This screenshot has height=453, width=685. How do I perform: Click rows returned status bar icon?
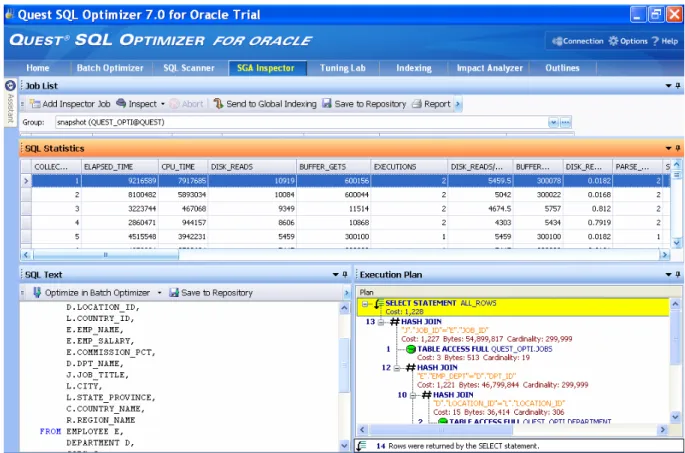(x=362, y=446)
